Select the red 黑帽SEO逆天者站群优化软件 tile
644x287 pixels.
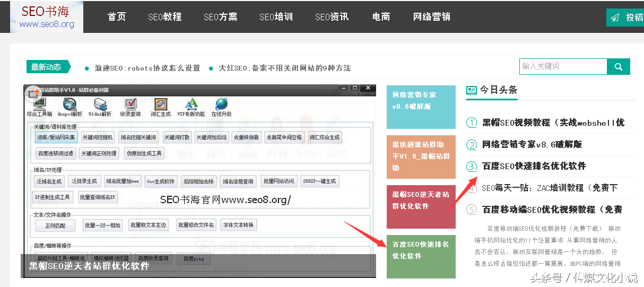click(x=421, y=207)
